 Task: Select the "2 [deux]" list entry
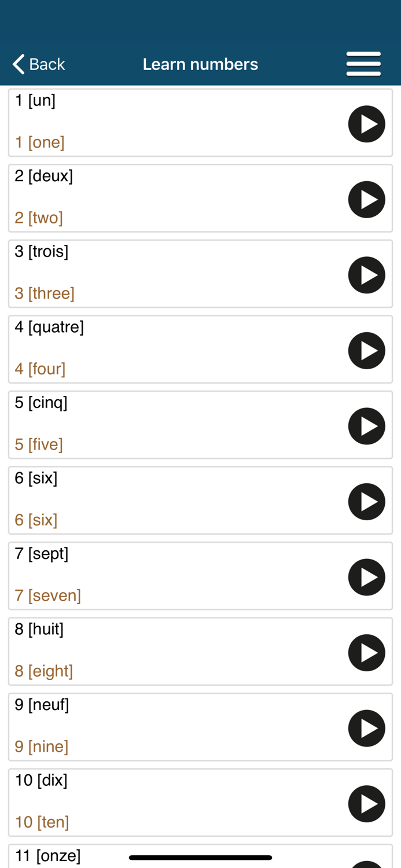pos(174,198)
